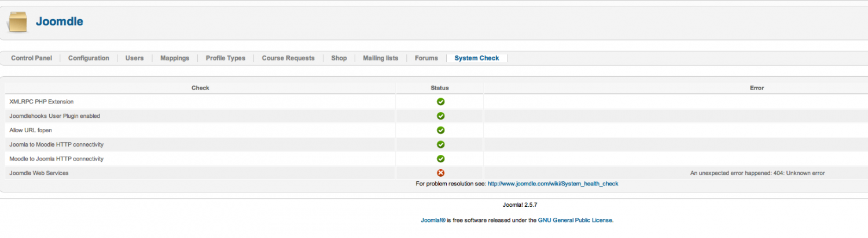Click status icon for Moodle to Joomla connectivity
Viewport: 868px width, 238px height.
coord(440,159)
